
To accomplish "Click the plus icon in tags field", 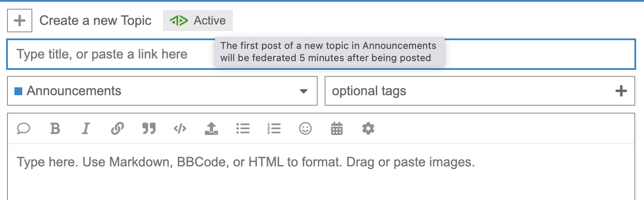I will (x=621, y=91).
